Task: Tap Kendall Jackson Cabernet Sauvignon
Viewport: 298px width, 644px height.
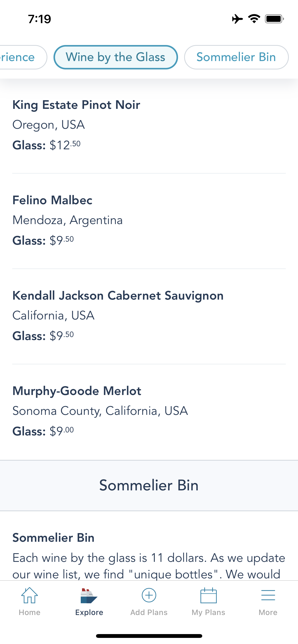Action: (118, 296)
